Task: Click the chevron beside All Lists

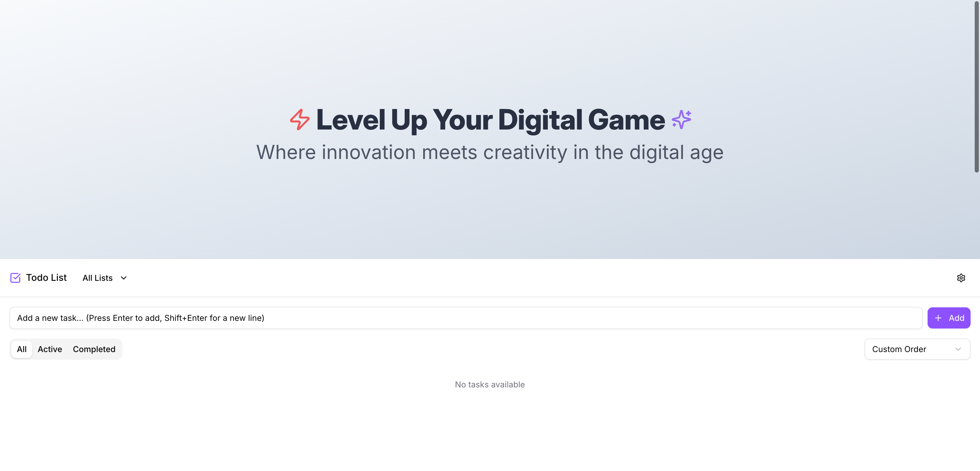Action: (124, 278)
